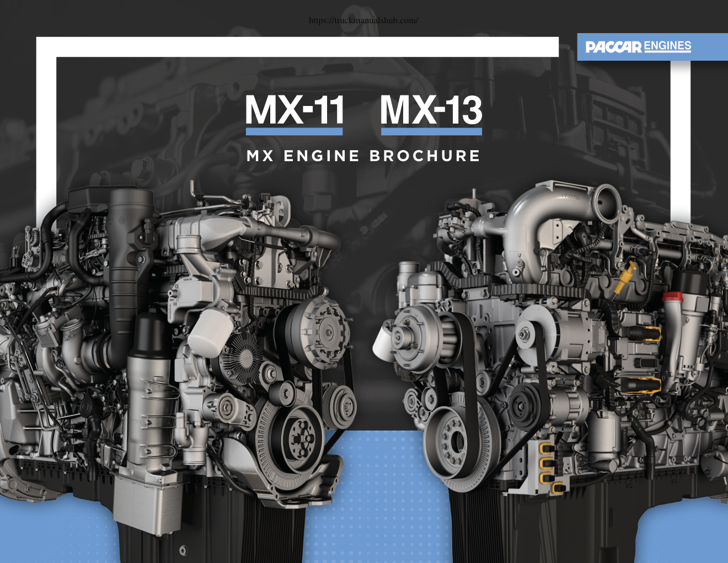This screenshot has width=728, height=563.
Task: Select the MX-13 heading
Action: (x=431, y=110)
